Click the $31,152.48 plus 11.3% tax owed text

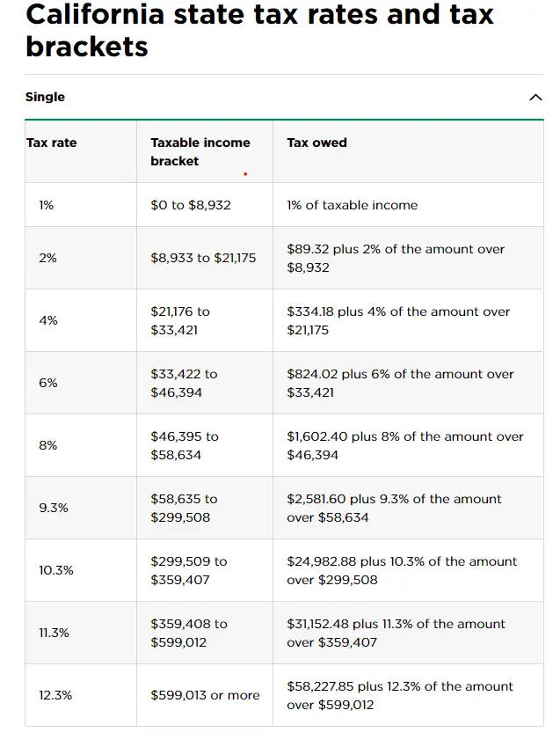[x=396, y=633]
